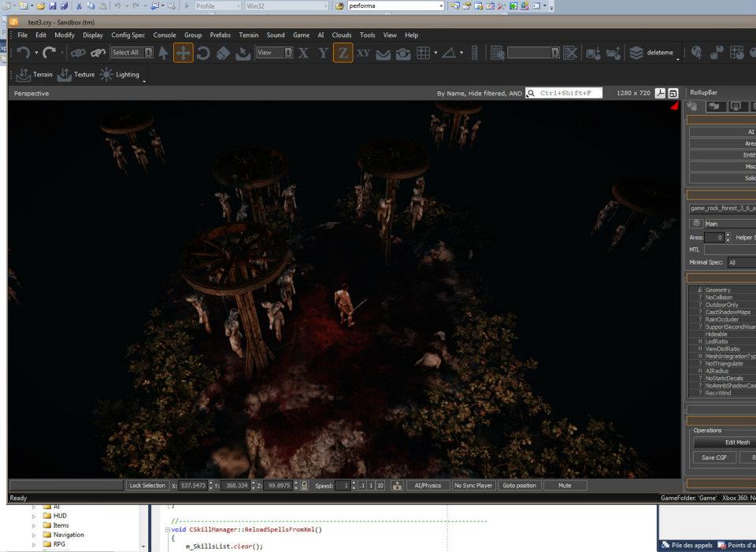Click the Goto position button

519,486
